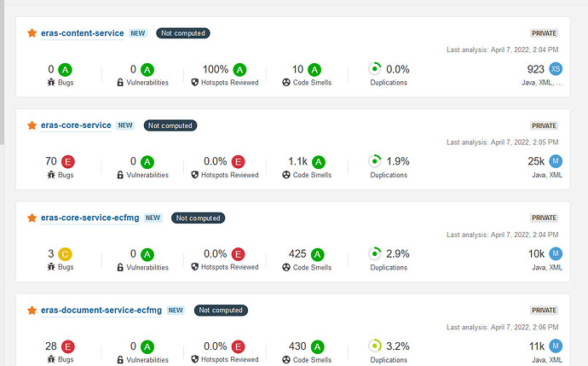
Task: Open the 28 bugs count for eras-document-service-ecfmg
Action: (50, 346)
